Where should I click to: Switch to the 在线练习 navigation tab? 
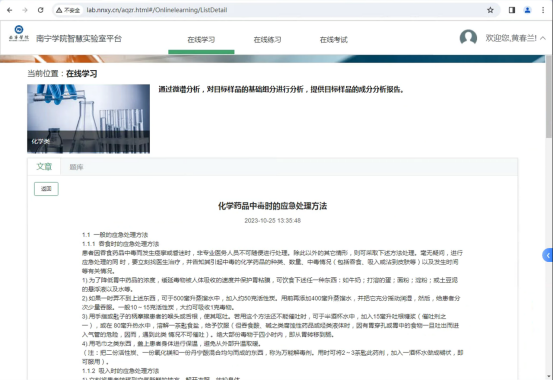[x=267, y=40]
